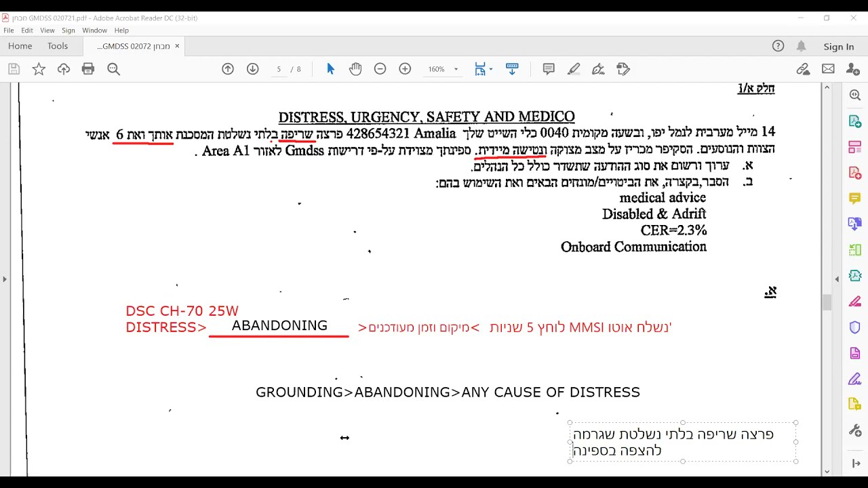Print the document via printer icon
Image resolution: width=868 pixels, height=488 pixels.
pyautogui.click(x=88, y=69)
